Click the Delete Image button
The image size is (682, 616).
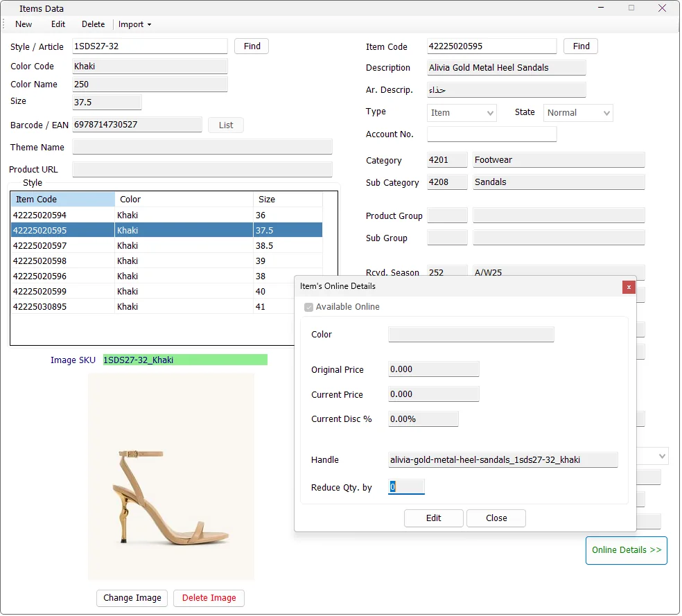(x=209, y=599)
